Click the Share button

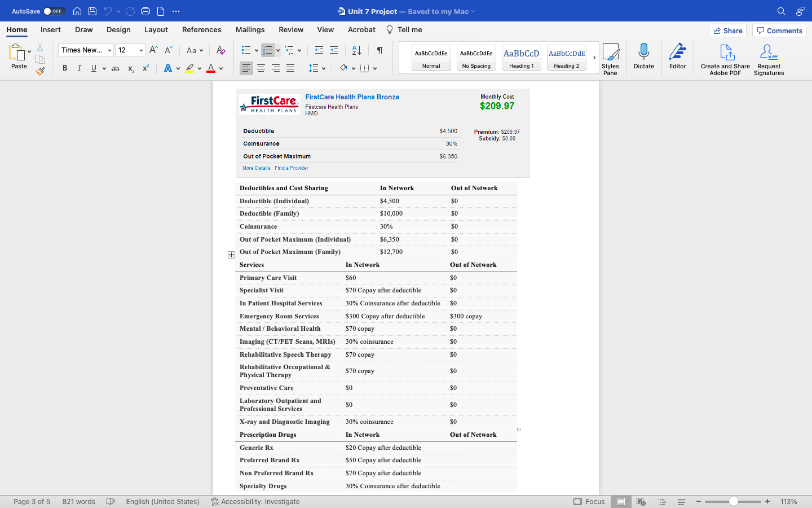[727, 30]
